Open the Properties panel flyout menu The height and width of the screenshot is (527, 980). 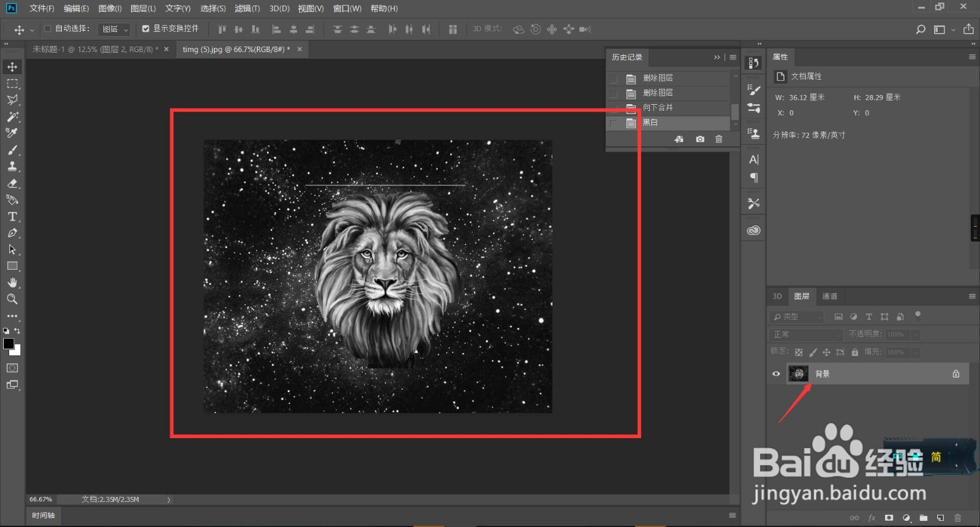coord(972,56)
